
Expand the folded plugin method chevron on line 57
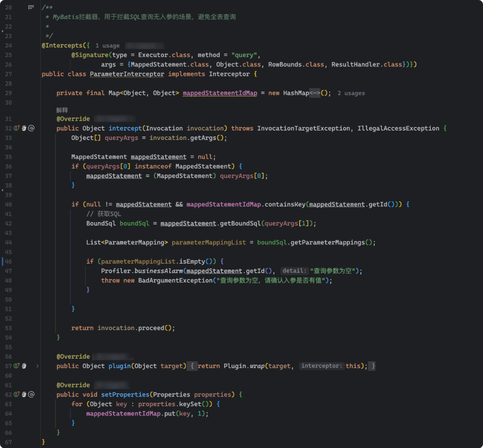(x=37, y=366)
